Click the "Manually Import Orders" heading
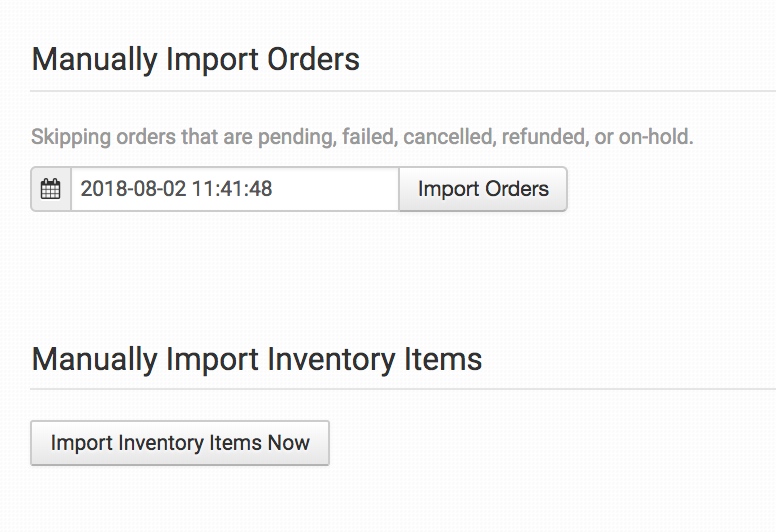 pyautogui.click(x=195, y=59)
